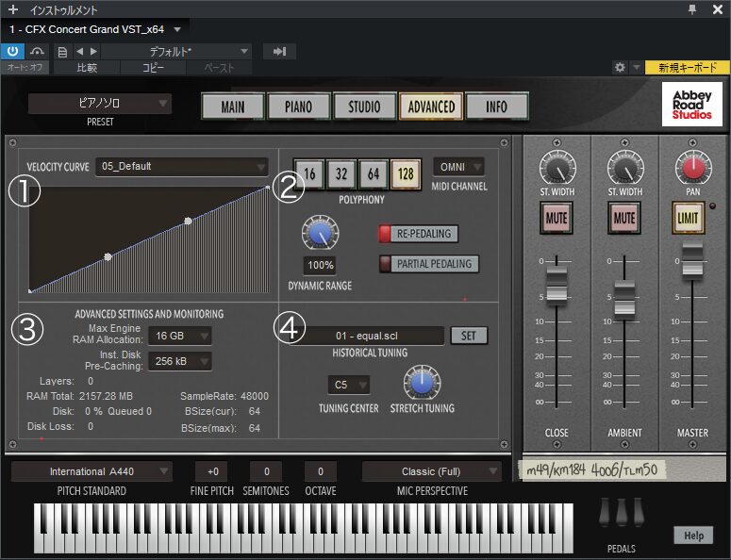Click the right sustain pedal
Image resolution: width=731 pixels, height=560 pixels.
639,513
